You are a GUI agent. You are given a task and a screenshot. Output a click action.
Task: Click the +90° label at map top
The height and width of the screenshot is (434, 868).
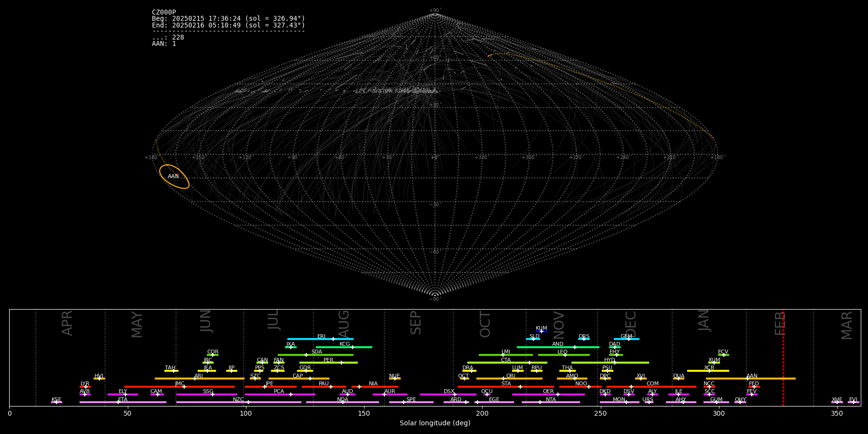pos(435,11)
